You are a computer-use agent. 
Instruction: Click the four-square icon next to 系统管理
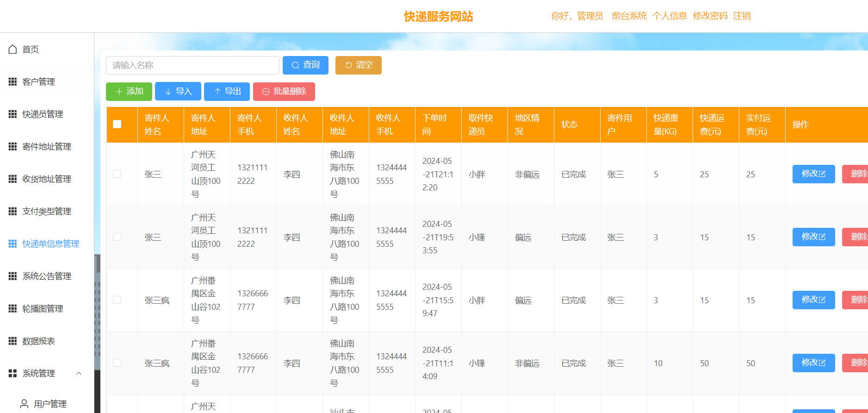point(12,373)
